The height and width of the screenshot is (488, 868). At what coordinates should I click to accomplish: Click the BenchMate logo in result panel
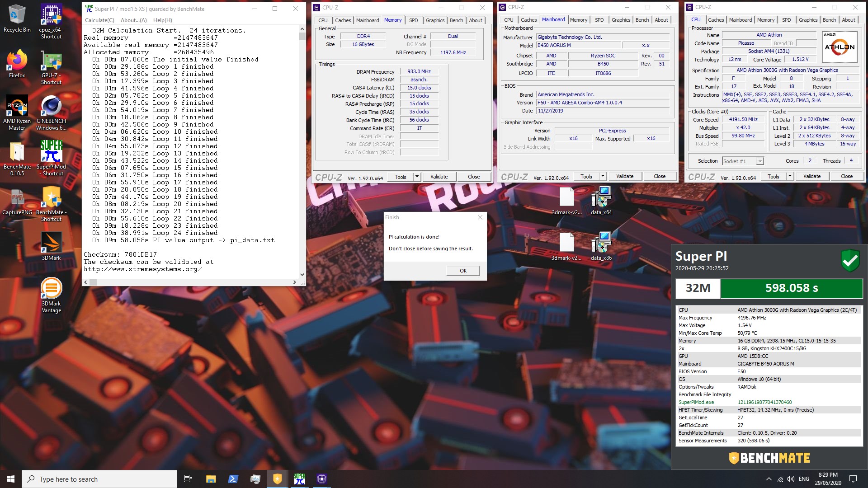769,458
